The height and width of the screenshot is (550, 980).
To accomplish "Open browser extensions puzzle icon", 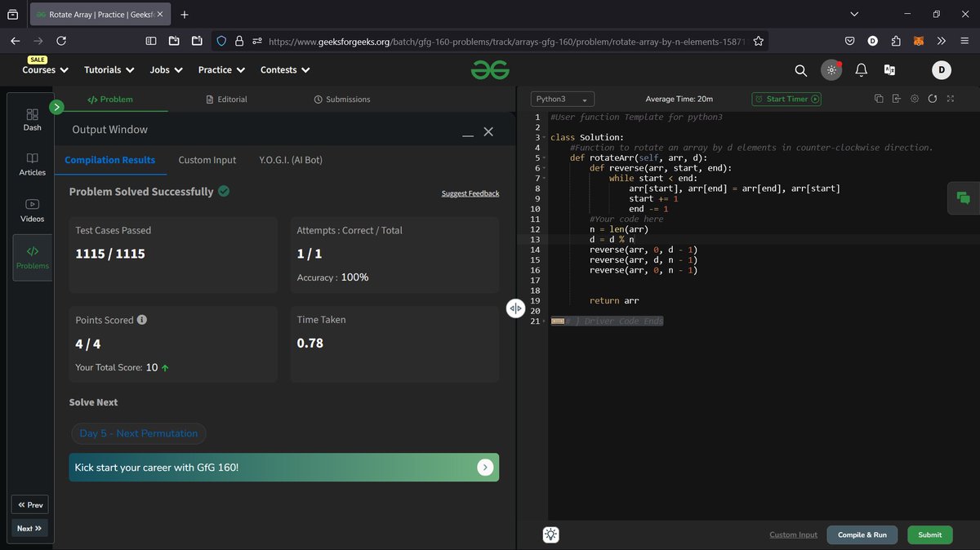I will click(895, 41).
